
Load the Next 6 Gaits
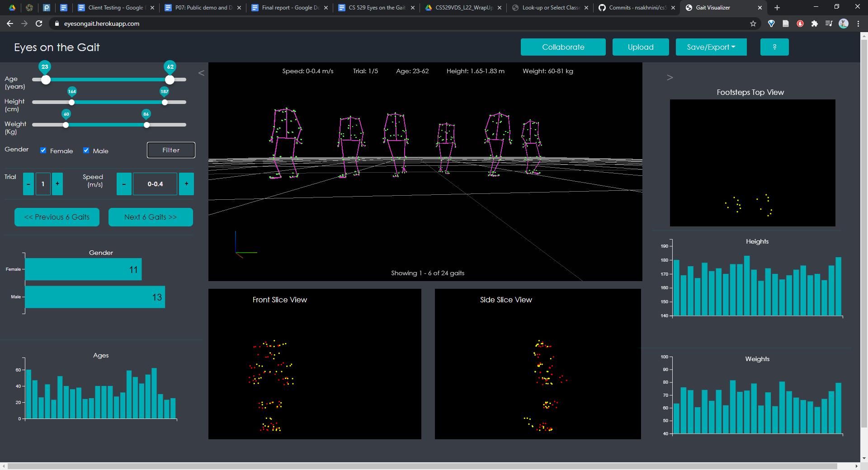click(151, 217)
